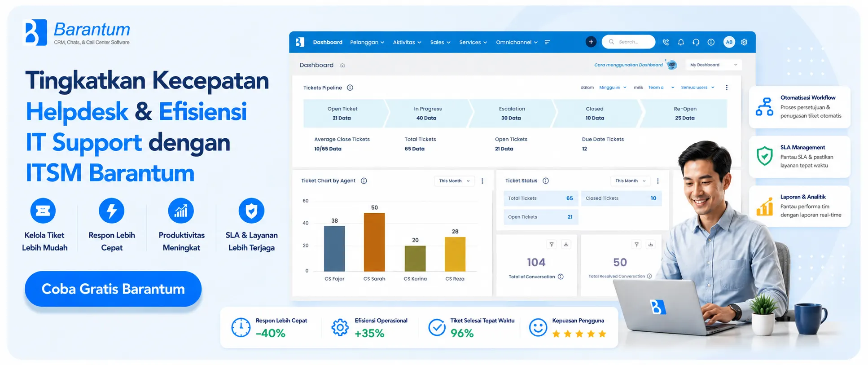Click the chatbot icon beside Cara menggunakan Dashboard

point(672,65)
